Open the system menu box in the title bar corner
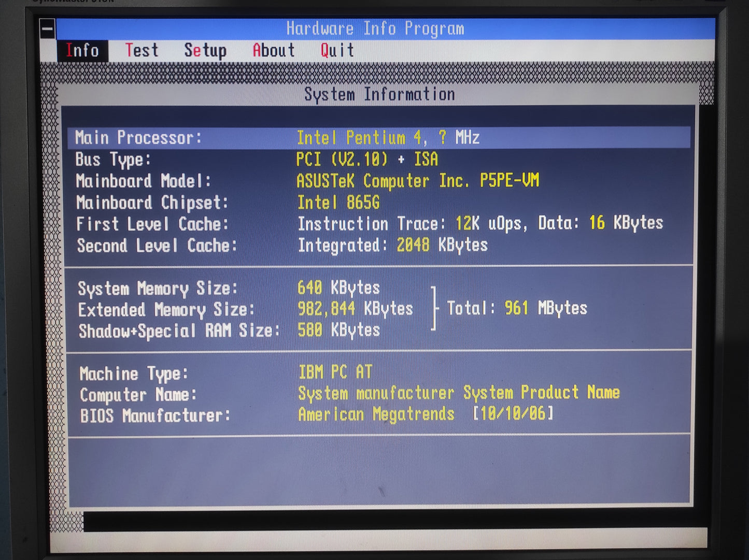Viewport: 749px width, 560px height. tap(48, 29)
